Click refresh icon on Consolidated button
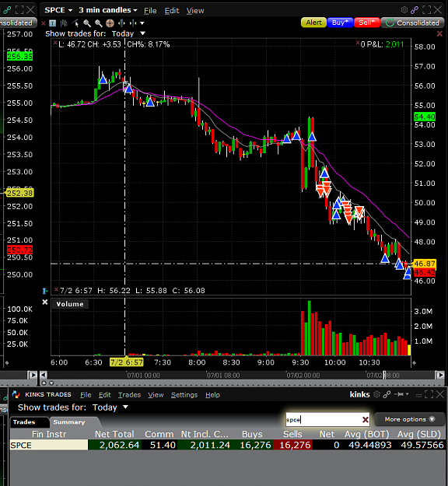Image resolution: width=448 pixels, height=486 pixels. click(x=390, y=23)
